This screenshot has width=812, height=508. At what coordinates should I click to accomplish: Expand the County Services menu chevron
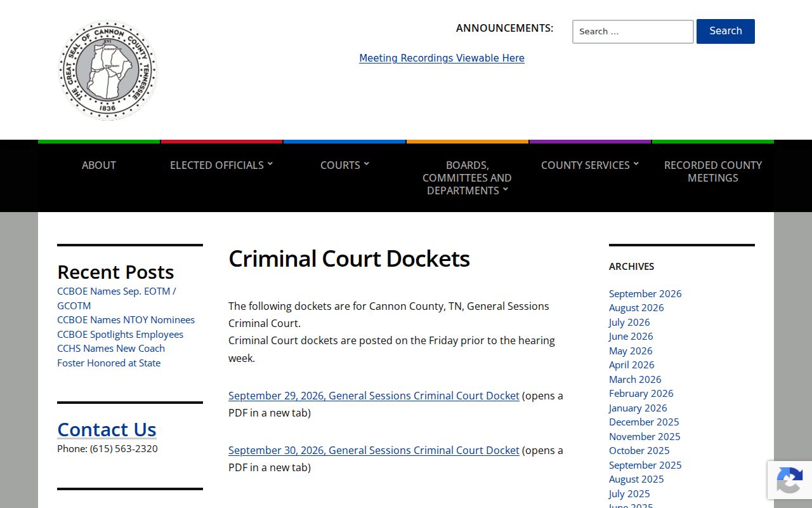636,164
